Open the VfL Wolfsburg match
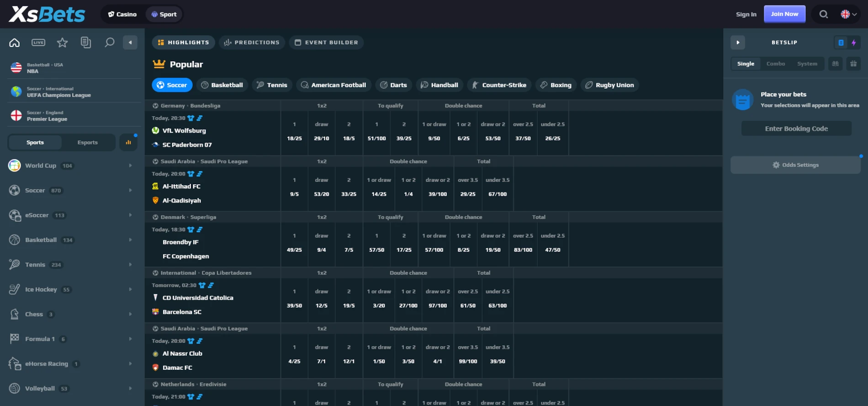868x406 pixels. (x=184, y=130)
